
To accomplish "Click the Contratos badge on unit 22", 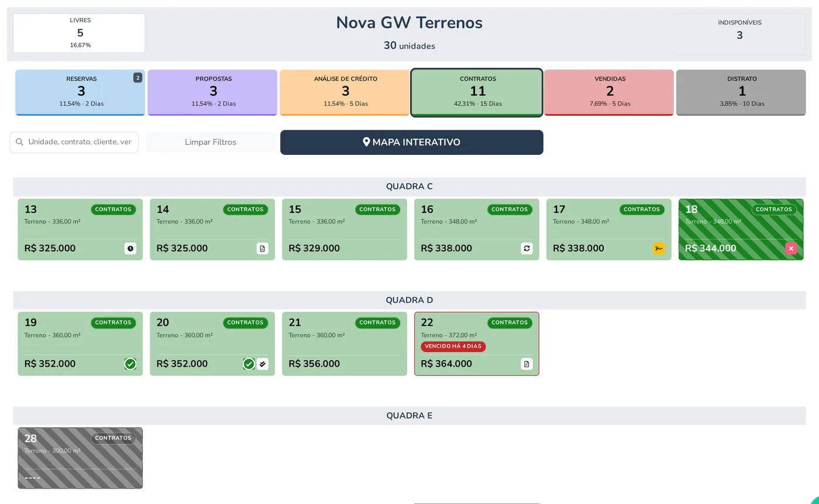I will point(510,323).
